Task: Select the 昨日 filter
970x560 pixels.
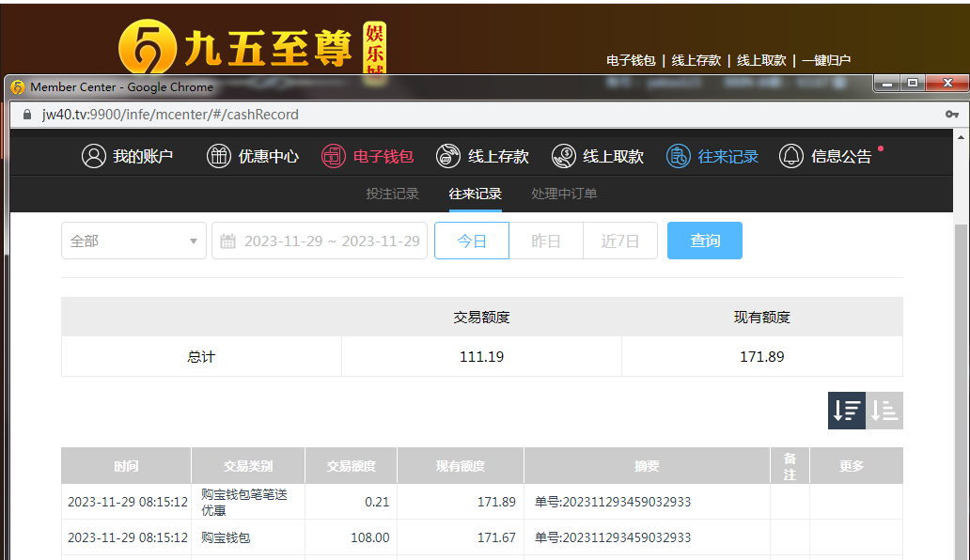Action: coord(546,241)
